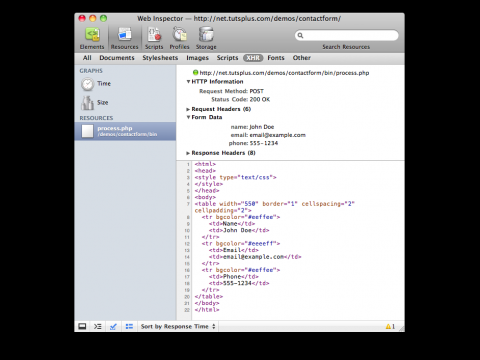Click the process.php file icon
The width and height of the screenshot is (480, 360).
(87, 131)
